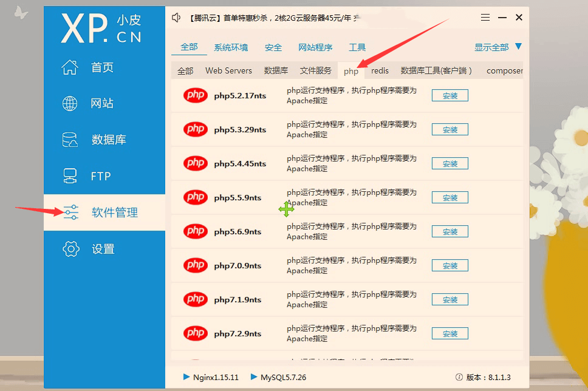Click the MySQL5.7.26 status text
Image resolution: width=588 pixels, height=391 pixels.
[283, 377]
